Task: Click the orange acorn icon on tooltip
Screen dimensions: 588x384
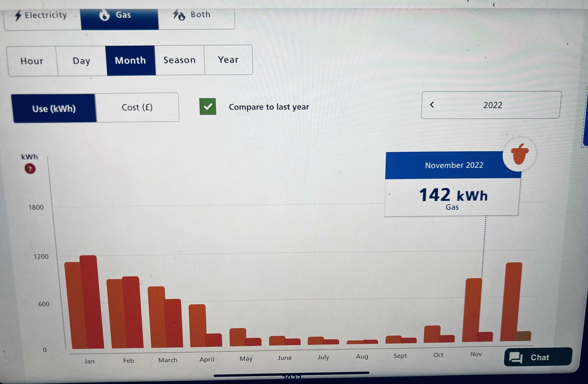Action: pyautogui.click(x=519, y=154)
